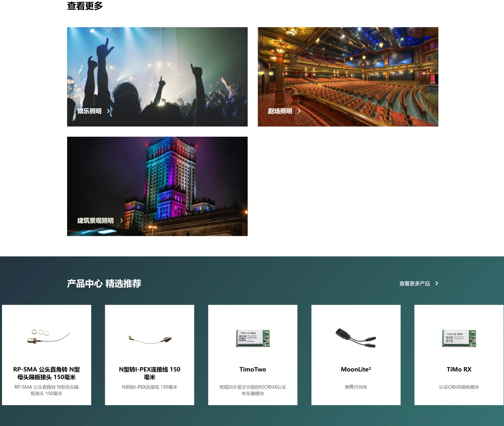The image size is (504, 426).
Task: Click the 查看更多 heading
Action: 85,6
